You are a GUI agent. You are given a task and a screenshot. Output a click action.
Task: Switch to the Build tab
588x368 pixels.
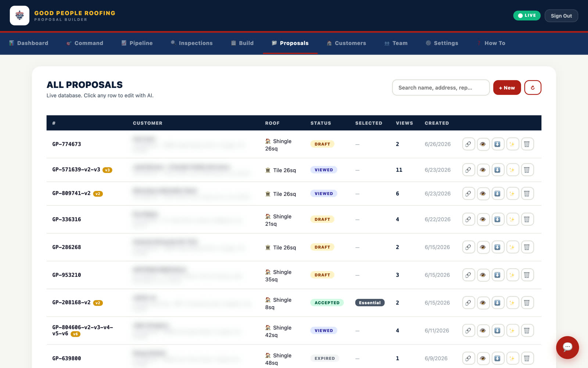[242, 43]
